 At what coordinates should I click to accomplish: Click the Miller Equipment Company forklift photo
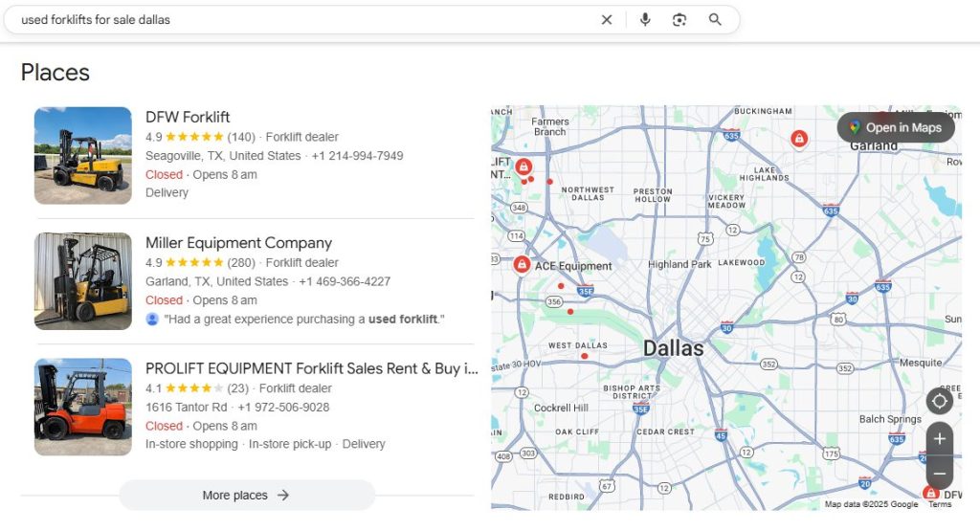coord(83,281)
